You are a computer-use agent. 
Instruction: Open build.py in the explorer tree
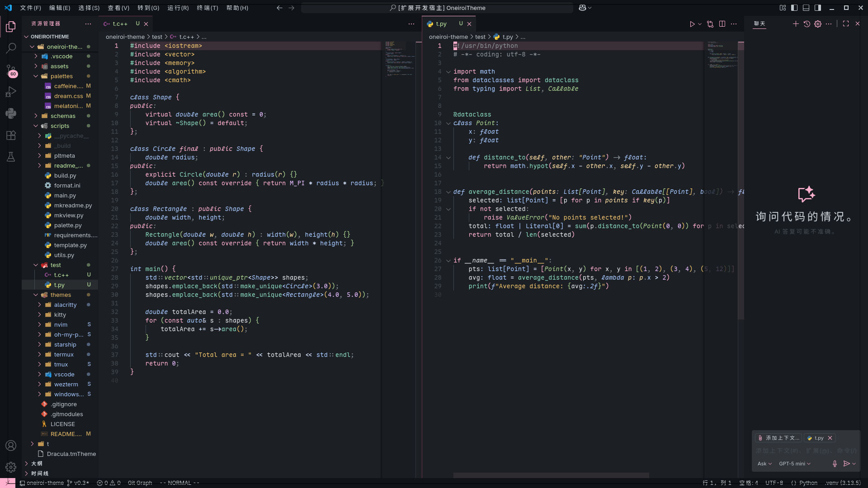(65, 175)
